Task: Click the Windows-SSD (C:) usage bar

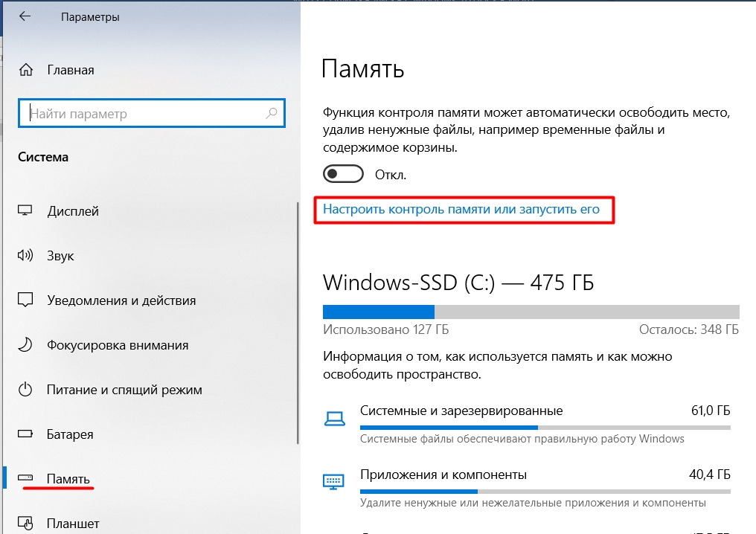Action: (531, 312)
